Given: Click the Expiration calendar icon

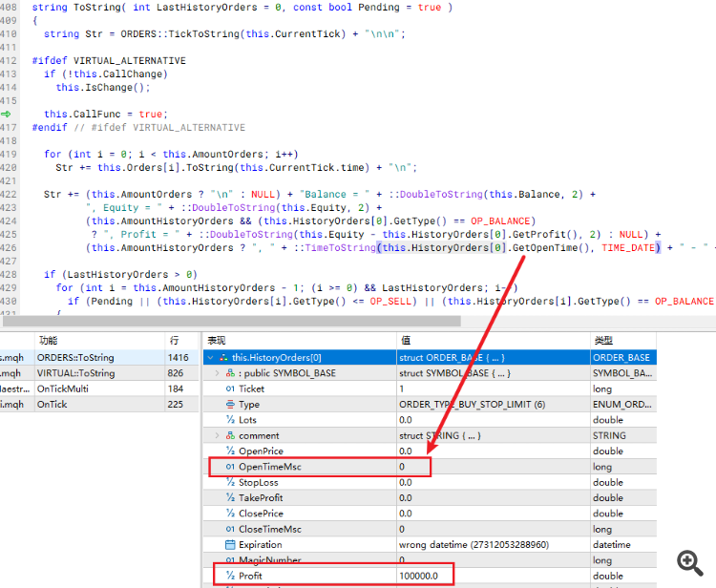Looking at the screenshot, I should tap(230, 545).
